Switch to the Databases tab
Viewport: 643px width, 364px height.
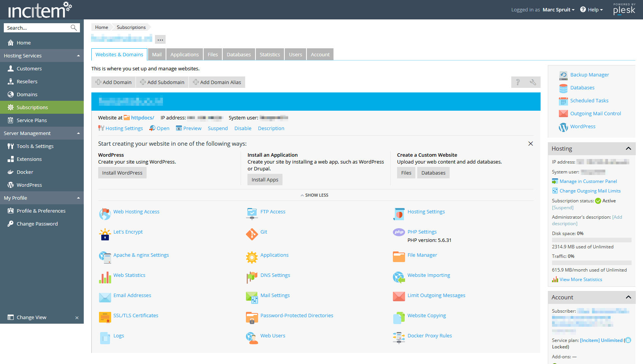(x=238, y=55)
